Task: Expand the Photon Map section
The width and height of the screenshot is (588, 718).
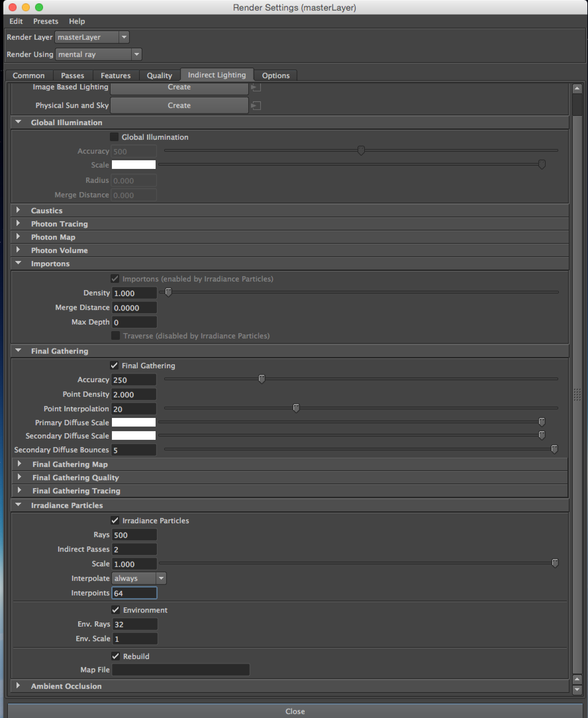Action: 18,236
